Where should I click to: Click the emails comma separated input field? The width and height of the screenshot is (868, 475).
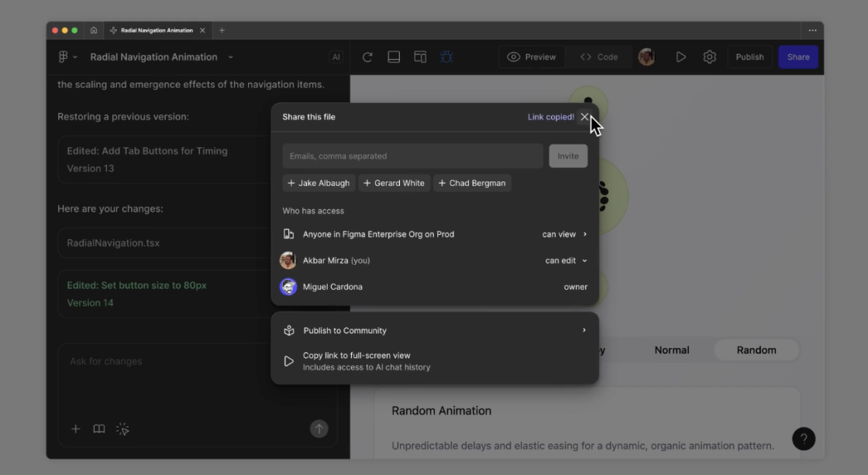(412, 156)
